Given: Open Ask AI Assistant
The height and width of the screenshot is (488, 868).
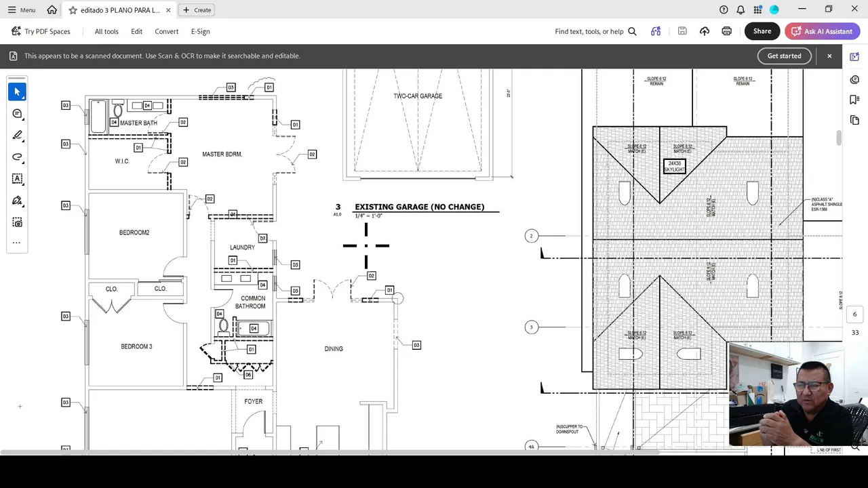Looking at the screenshot, I should [823, 31].
